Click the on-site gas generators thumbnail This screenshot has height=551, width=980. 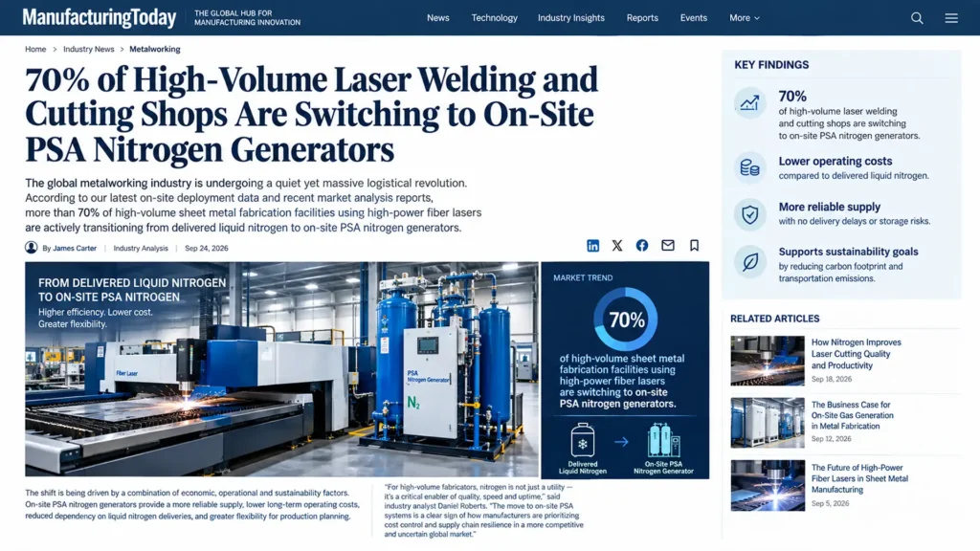[x=768, y=423]
